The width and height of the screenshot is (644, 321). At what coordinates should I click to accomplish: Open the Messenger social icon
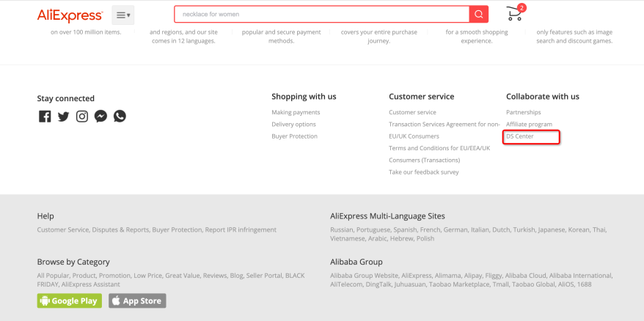point(100,117)
